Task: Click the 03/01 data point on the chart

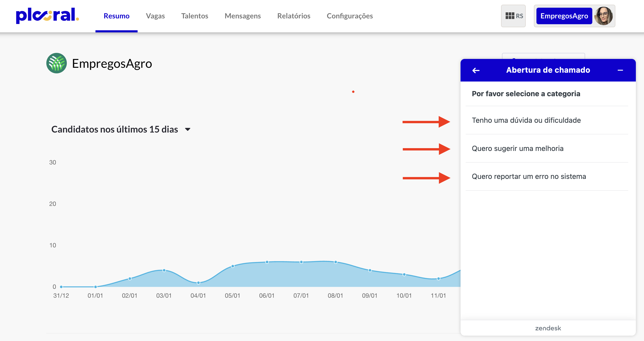Action: (164, 270)
